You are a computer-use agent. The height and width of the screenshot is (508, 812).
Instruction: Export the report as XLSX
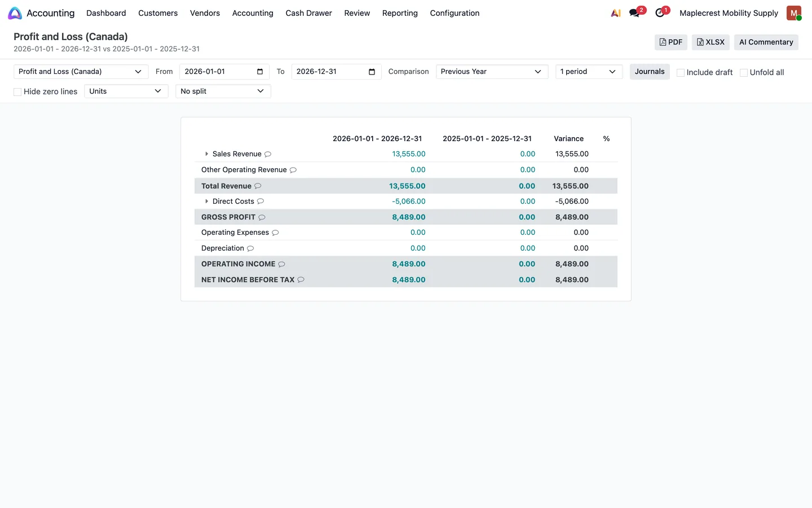coord(710,42)
